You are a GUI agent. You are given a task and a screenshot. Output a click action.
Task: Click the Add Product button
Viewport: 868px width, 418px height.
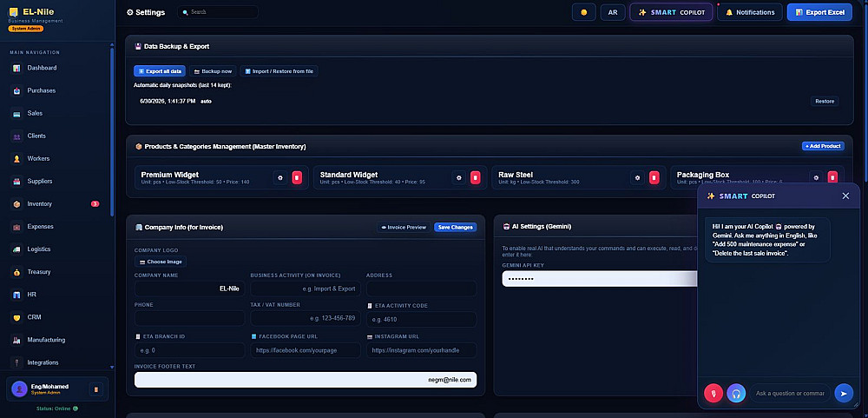pyautogui.click(x=823, y=146)
